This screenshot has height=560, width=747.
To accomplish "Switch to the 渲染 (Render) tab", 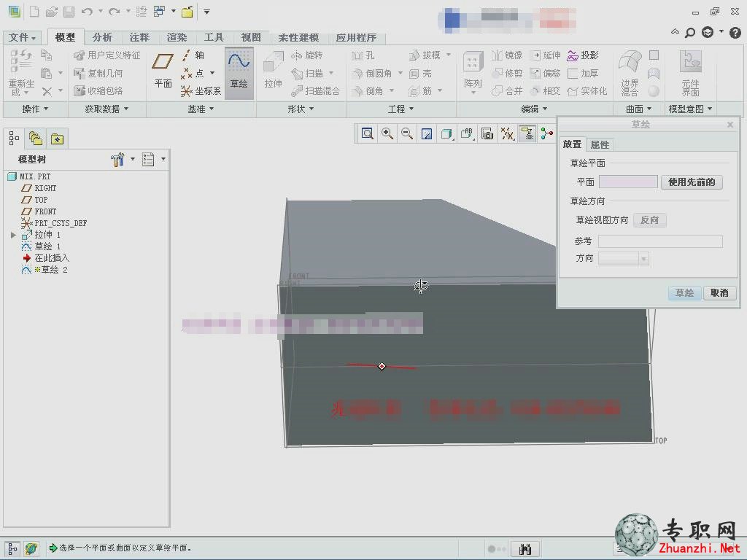I will [x=177, y=37].
